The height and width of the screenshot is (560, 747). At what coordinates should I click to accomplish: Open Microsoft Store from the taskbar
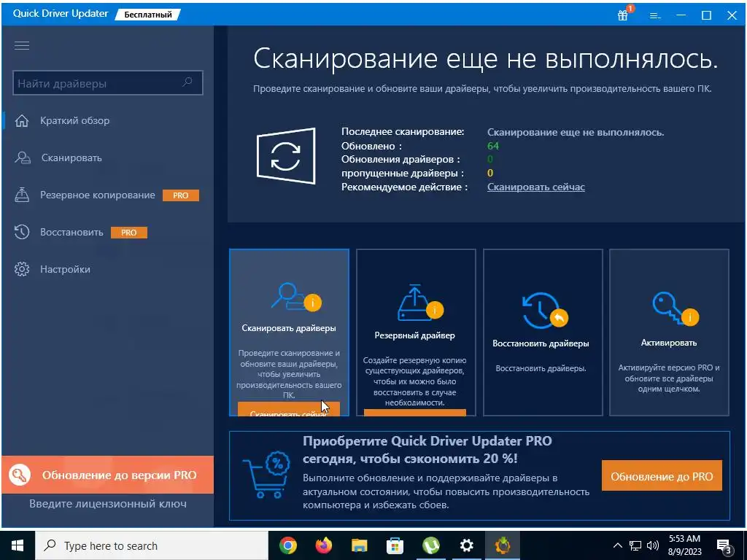pos(395,545)
